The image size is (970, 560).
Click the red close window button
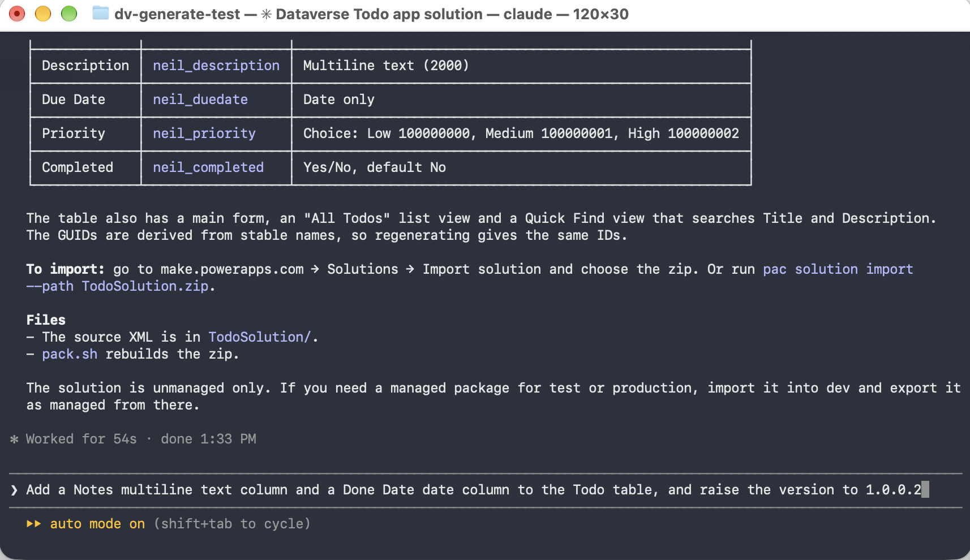click(17, 14)
